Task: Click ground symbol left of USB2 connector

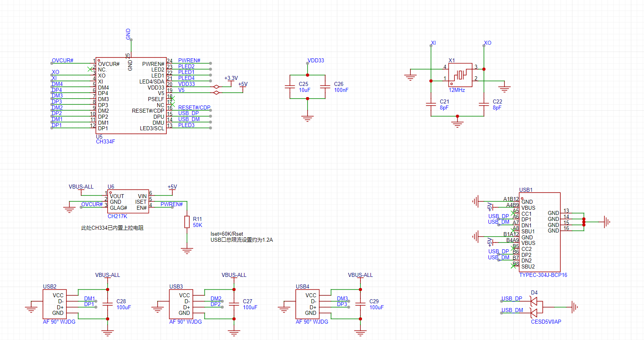Action: [31, 309]
